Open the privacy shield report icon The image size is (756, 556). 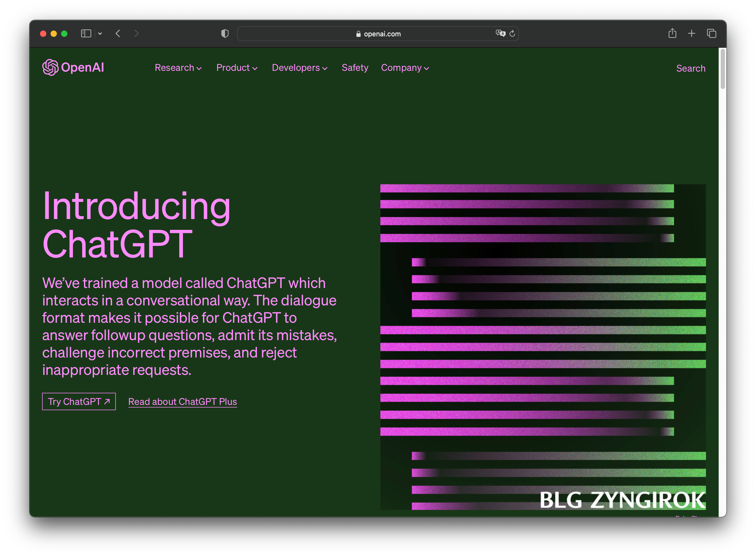225,34
